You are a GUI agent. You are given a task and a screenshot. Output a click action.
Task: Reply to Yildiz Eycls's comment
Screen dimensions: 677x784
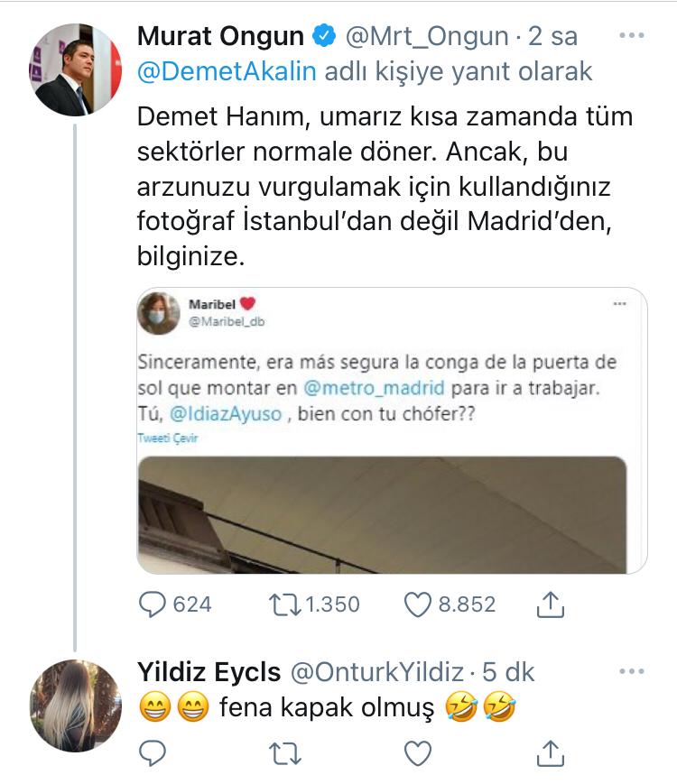point(153,753)
